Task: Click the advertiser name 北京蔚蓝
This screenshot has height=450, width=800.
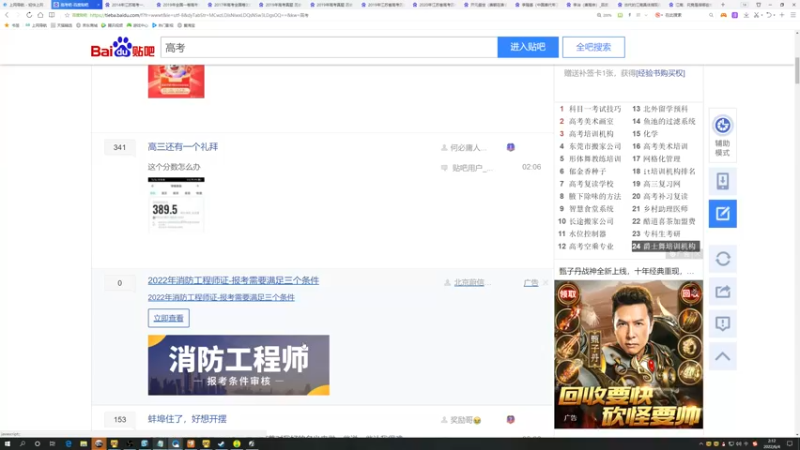Action: point(472,283)
